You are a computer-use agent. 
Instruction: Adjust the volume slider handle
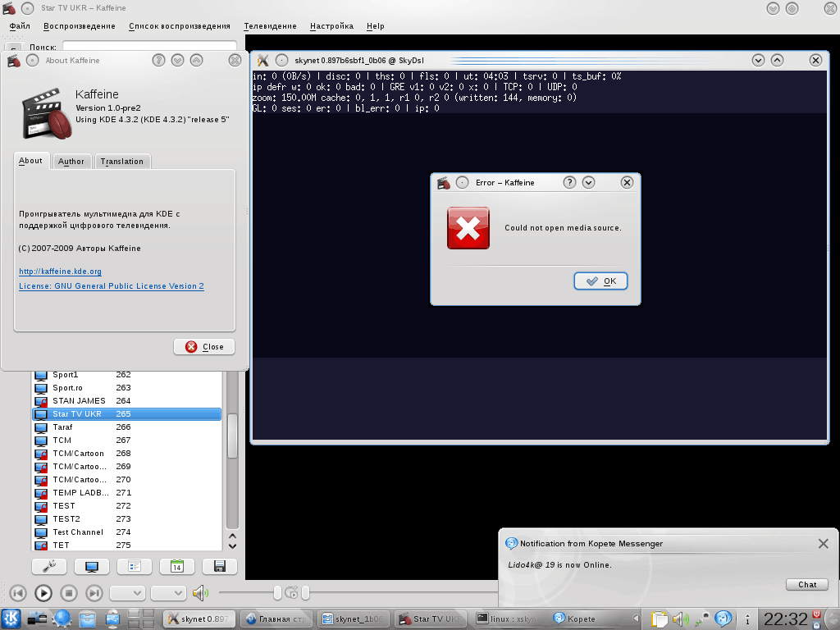click(277, 592)
